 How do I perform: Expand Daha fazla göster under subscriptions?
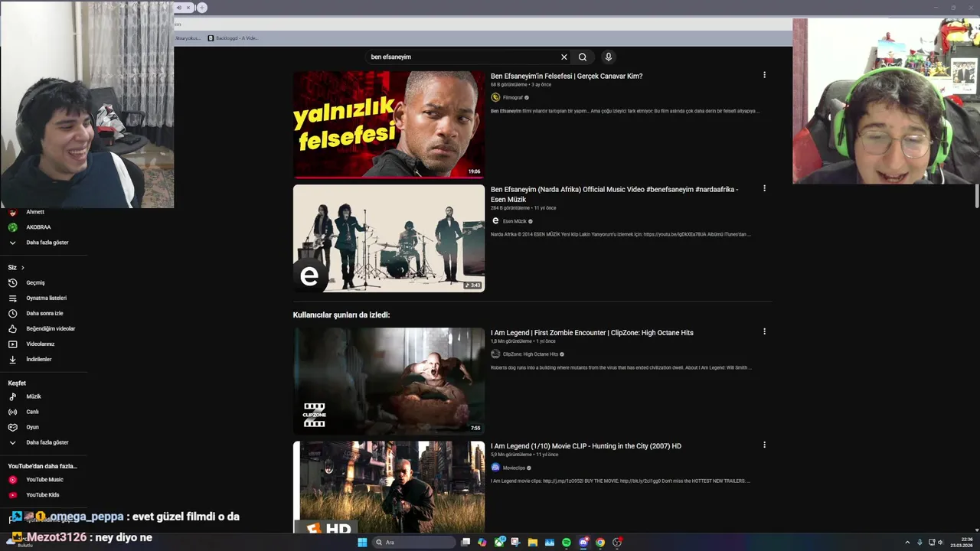pos(46,243)
